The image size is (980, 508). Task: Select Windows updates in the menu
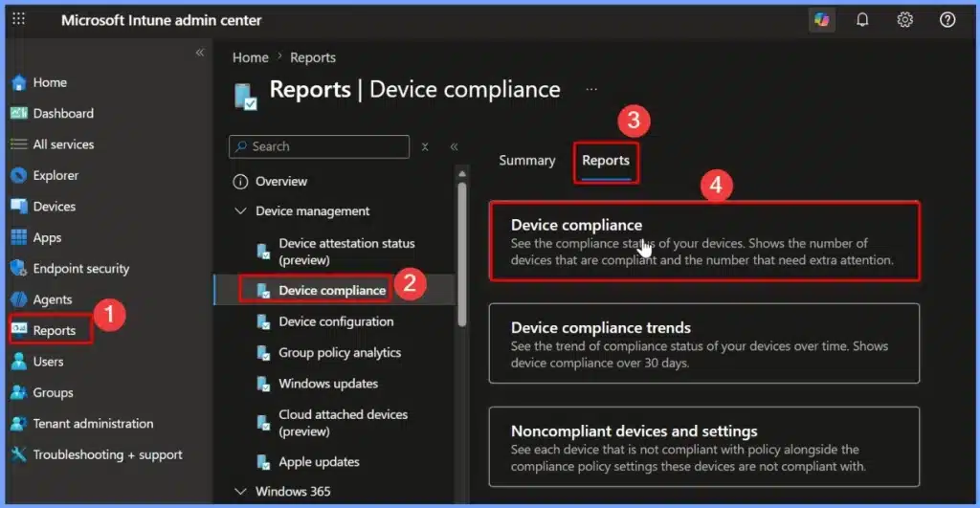click(x=328, y=384)
